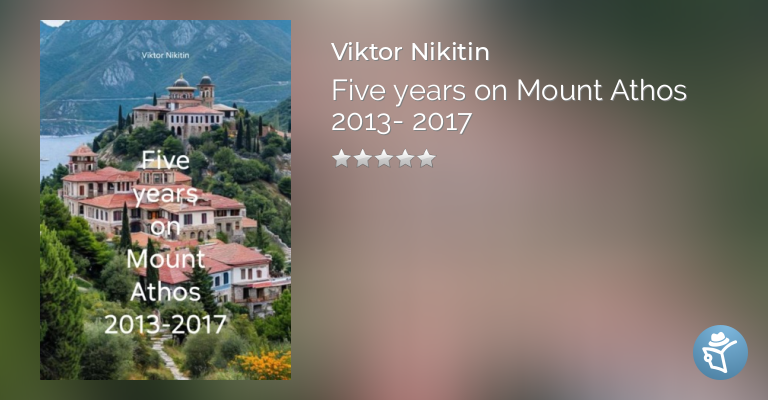Image resolution: width=768 pixels, height=400 pixels.
Task: Click the '2013- 2017' subtitle line
Action: coord(401,122)
